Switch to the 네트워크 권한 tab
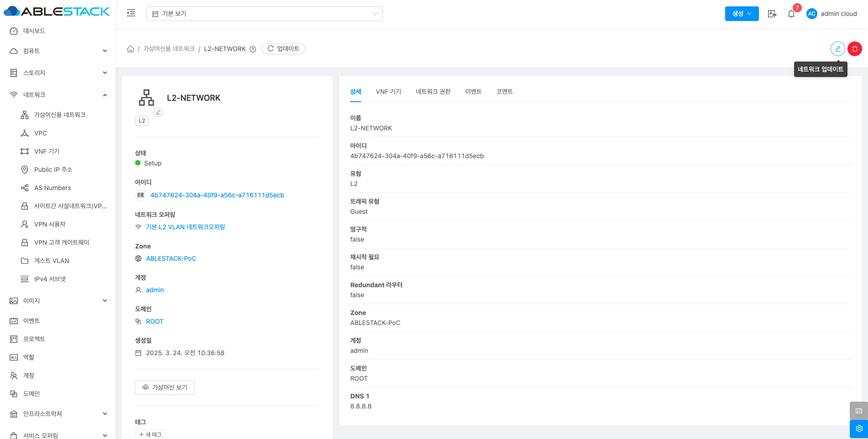Viewport: 868px width, 439px height. pos(433,92)
